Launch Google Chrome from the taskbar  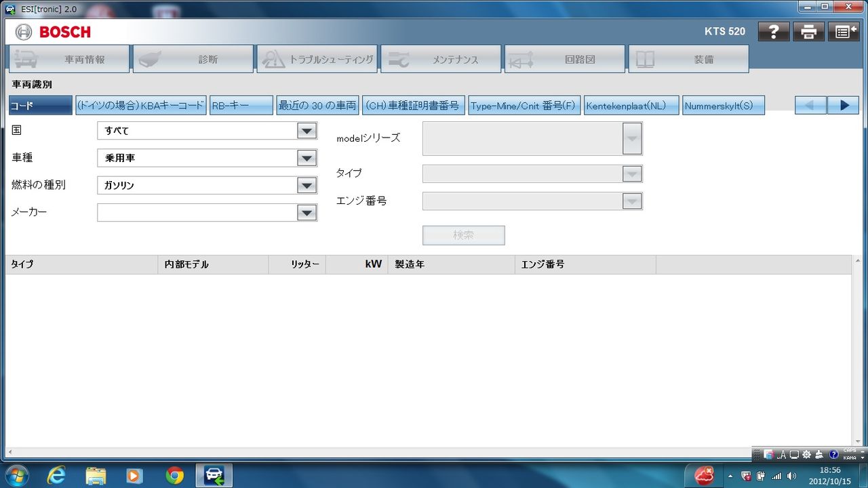point(174,476)
